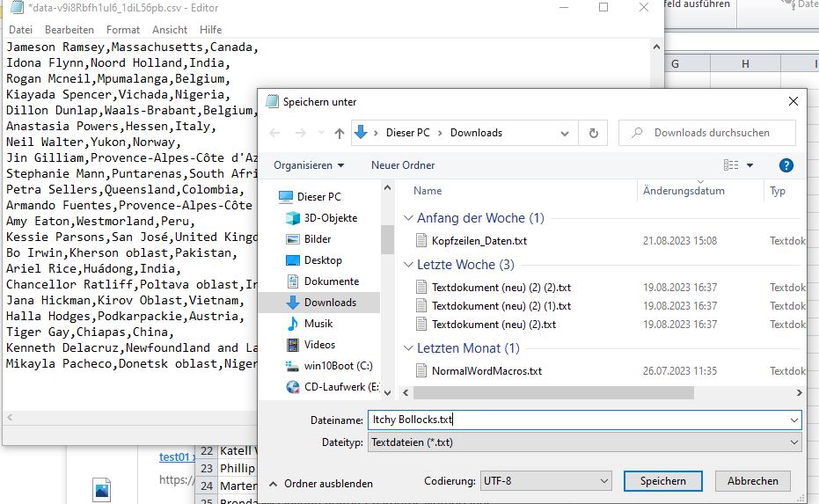Click the forward arrow in the save dialog
Viewport: 819px width, 504px height.
pyautogui.click(x=300, y=133)
